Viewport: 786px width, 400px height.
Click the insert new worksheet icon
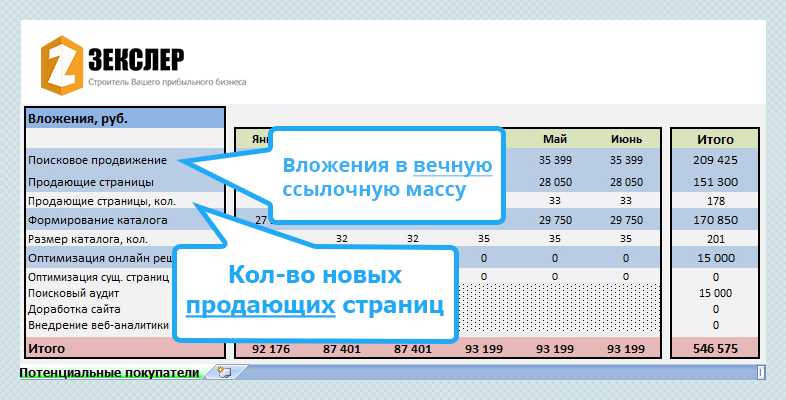pyautogui.click(x=224, y=372)
